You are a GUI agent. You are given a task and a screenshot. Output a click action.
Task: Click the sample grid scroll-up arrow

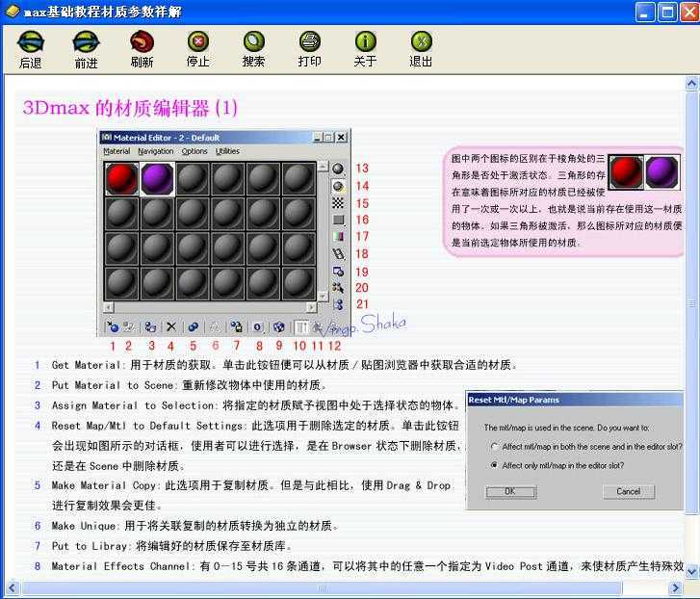tap(323, 167)
